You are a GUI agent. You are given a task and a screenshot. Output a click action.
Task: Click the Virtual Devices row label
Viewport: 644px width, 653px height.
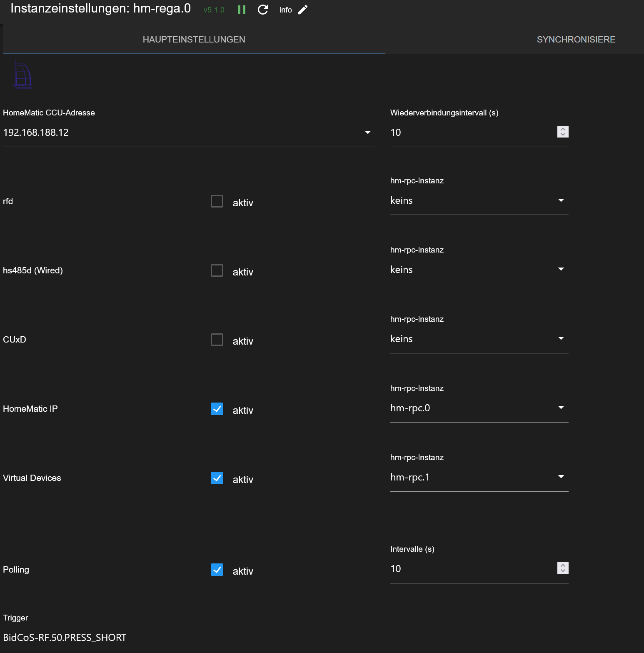click(32, 478)
